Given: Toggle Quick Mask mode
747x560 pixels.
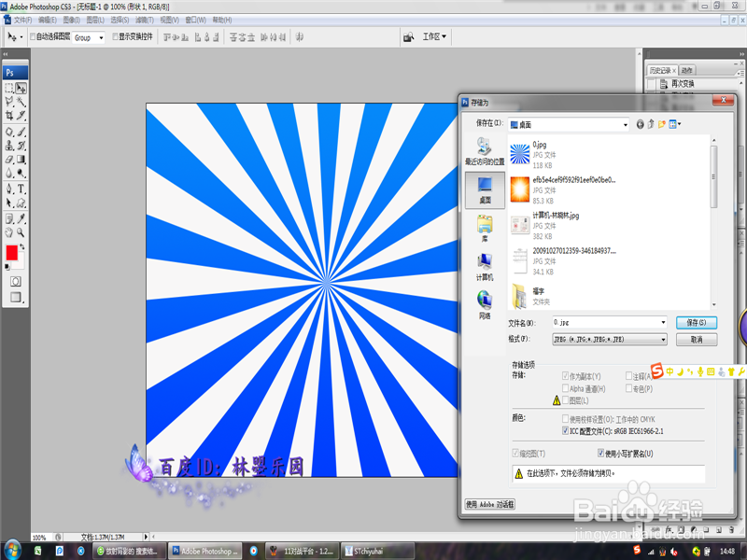Looking at the screenshot, I should (x=15, y=281).
